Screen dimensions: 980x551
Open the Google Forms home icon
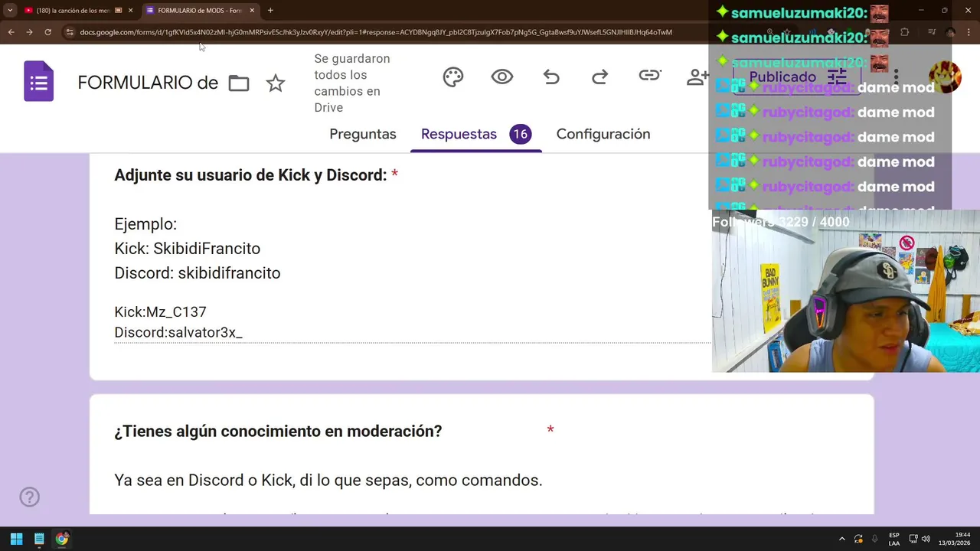point(39,83)
